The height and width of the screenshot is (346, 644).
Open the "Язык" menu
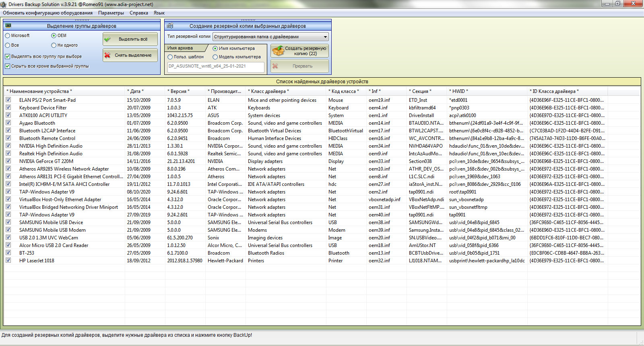(x=159, y=13)
